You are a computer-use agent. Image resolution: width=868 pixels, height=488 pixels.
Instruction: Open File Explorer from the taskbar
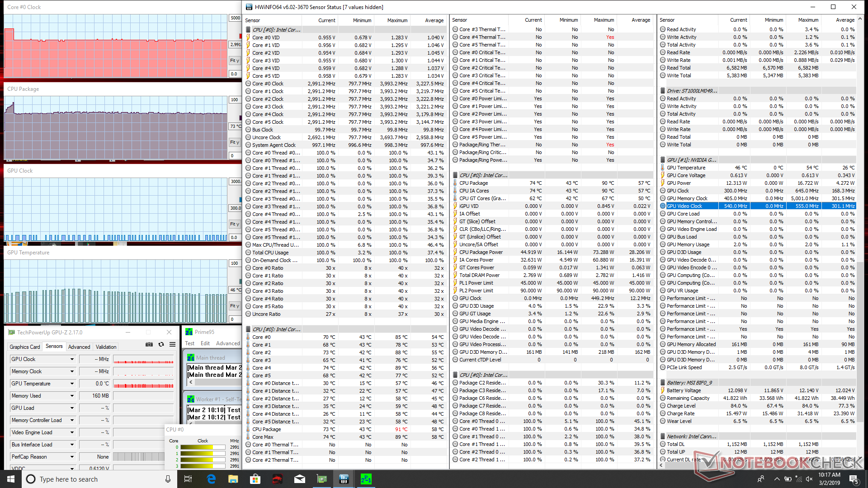click(233, 479)
